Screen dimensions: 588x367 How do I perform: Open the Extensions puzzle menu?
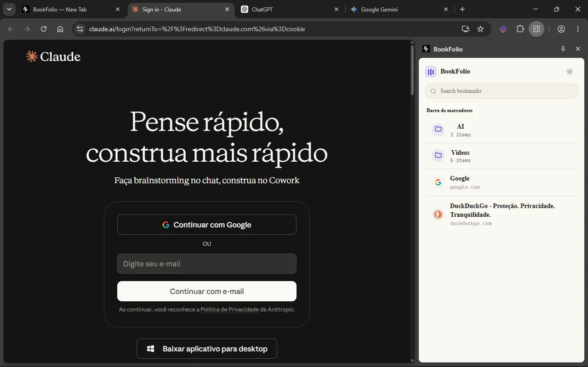(x=520, y=29)
